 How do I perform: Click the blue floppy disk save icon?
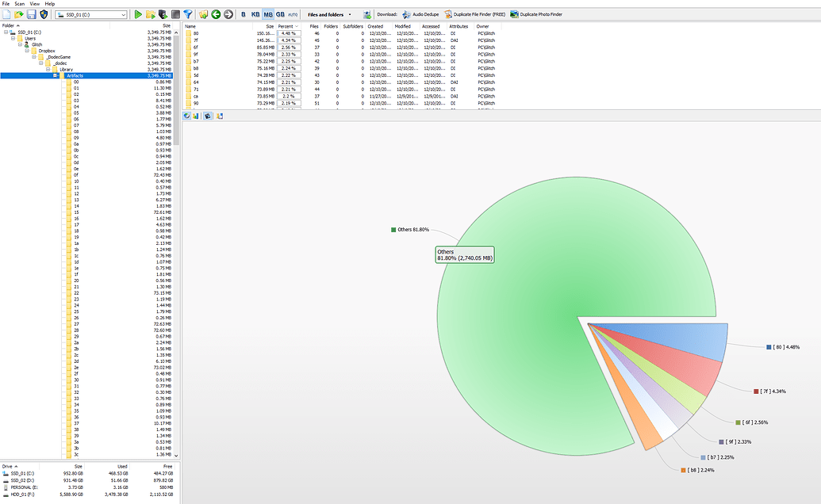[31, 14]
